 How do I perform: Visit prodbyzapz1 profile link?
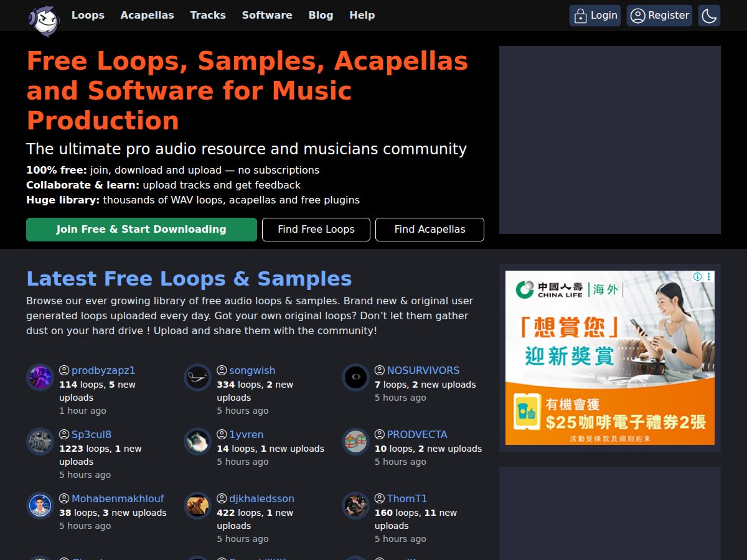(x=103, y=370)
